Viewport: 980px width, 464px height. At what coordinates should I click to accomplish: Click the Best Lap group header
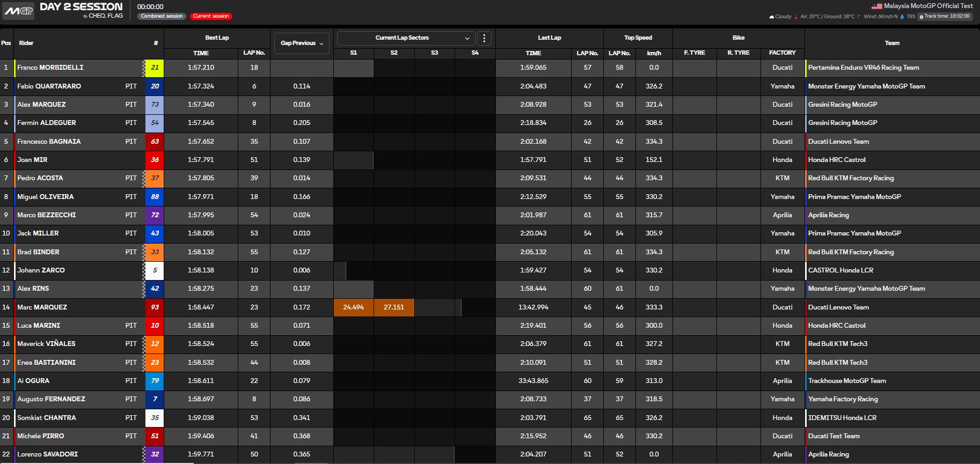(217, 38)
